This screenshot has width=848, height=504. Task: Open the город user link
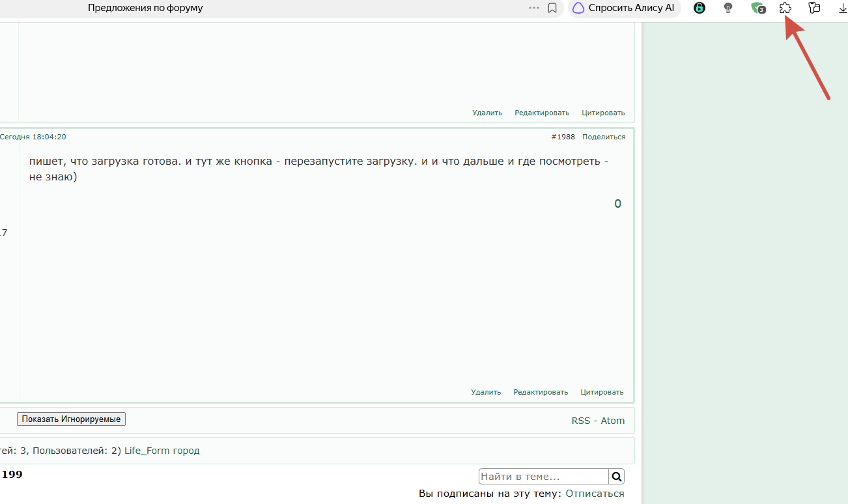(186, 451)
